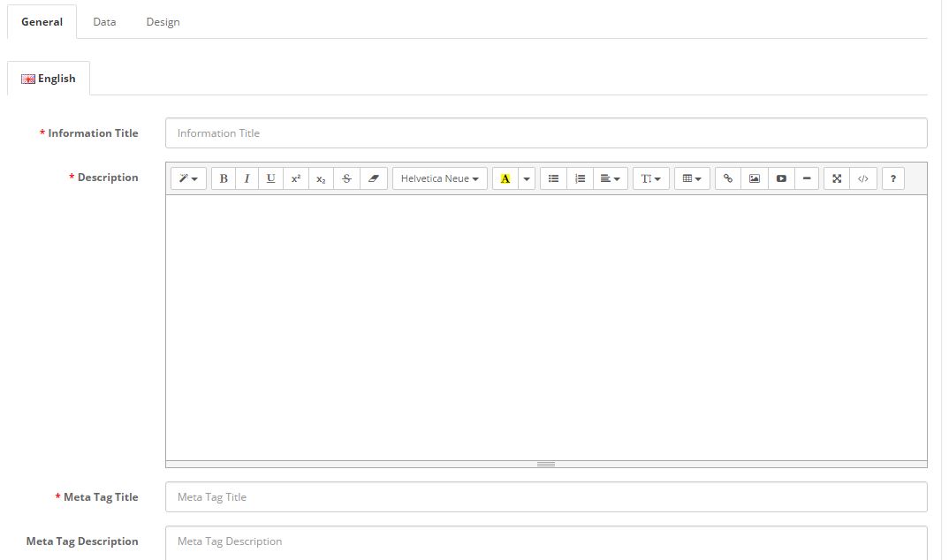Screen dimensions: 949x560
Task: Open the Helvetica Neue font dropdown
Action: click(x=439, y=178)
